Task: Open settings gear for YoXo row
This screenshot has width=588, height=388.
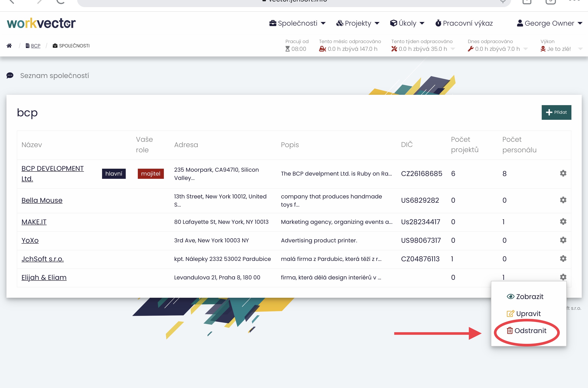Action: (563, 240)
